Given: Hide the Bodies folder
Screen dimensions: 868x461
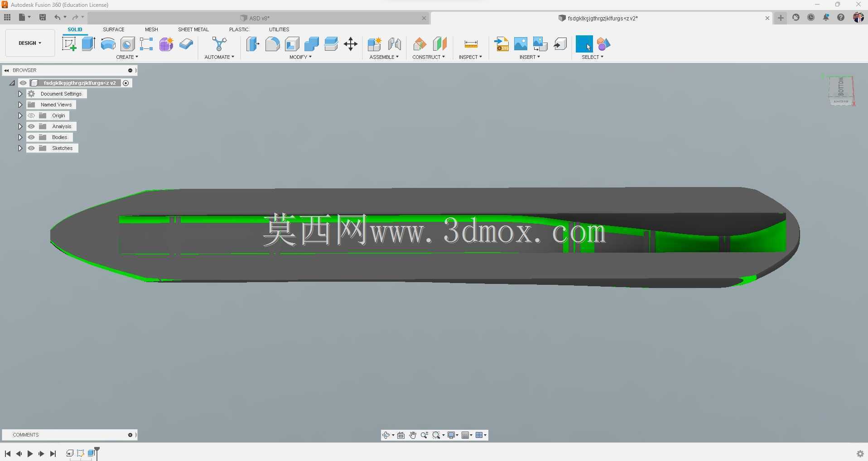Looking at the screenshot, I should click(31, 137).
